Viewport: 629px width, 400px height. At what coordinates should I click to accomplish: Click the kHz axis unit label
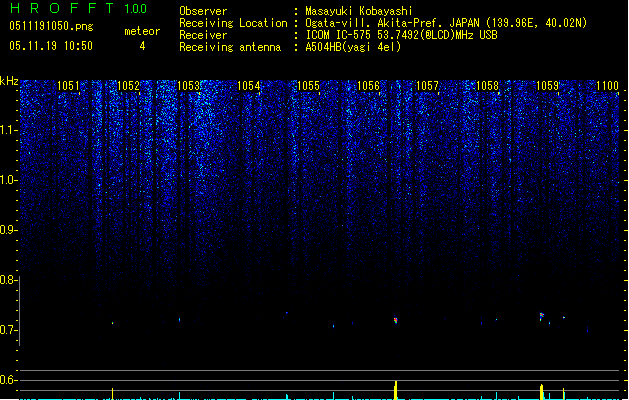point(9,81)
